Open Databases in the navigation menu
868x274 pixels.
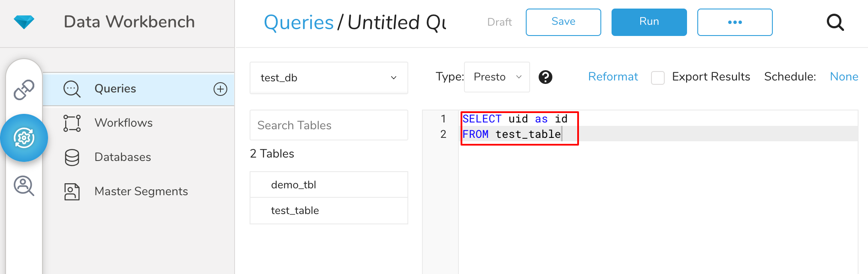tap(123, 157)
